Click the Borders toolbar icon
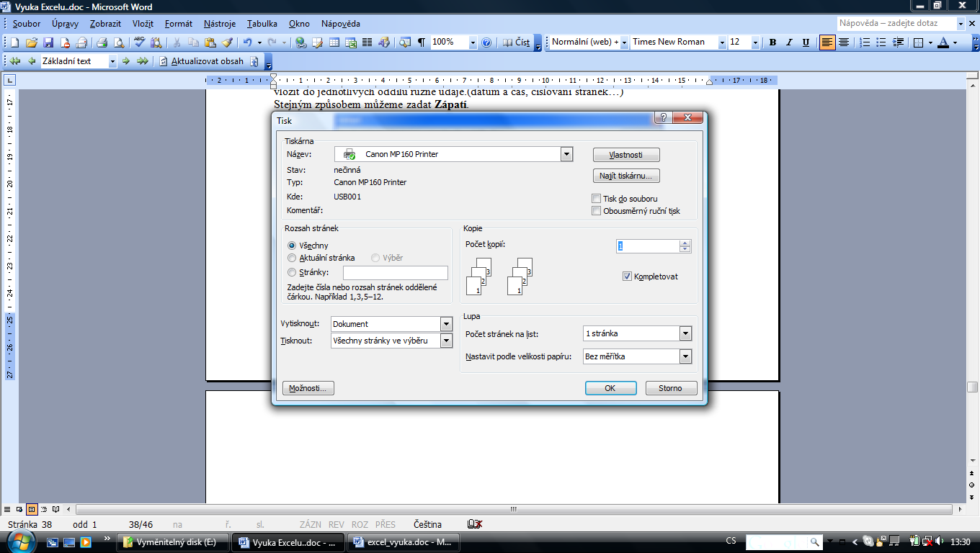980x553 pixels. tap(918, 42)
